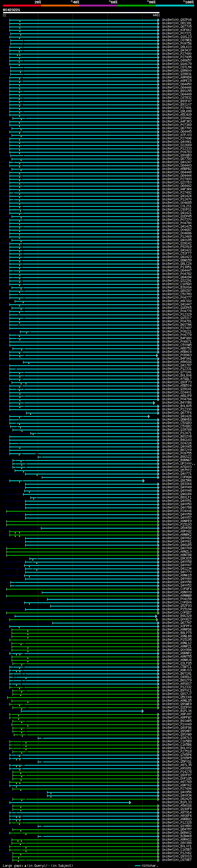Image resolution: width=197 pixels, height=868 pixels.
Task: Select the UniRef100_Q4VV48 label
Action: 176,491
